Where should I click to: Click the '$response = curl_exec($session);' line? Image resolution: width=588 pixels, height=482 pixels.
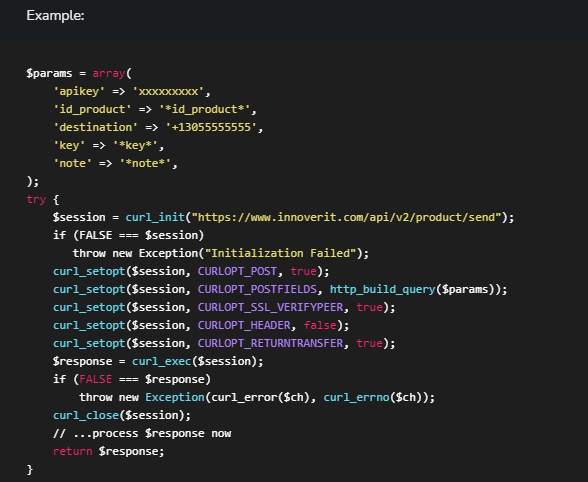coord(158,361)
